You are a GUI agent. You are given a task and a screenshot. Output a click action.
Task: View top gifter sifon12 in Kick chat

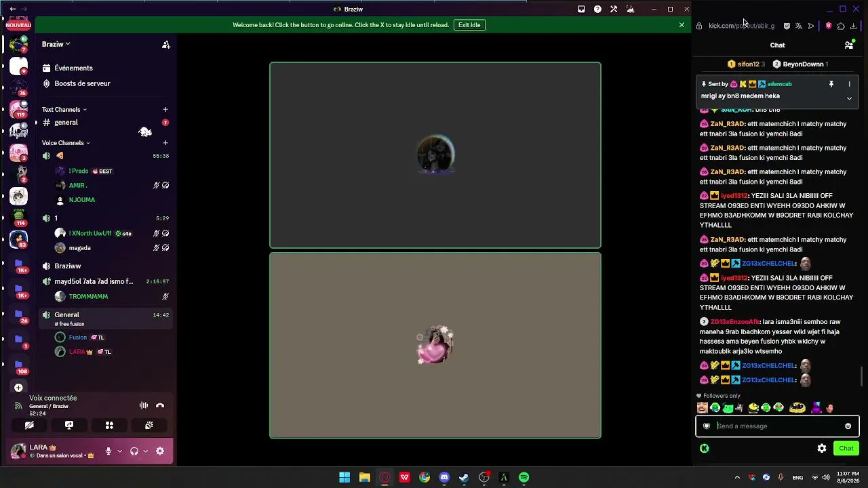click(746, 64)
